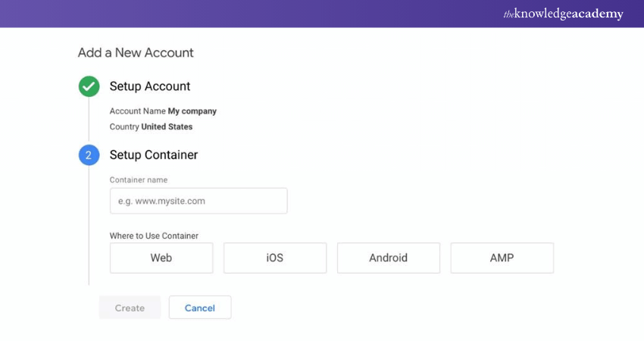Click the green completed-step checkmark icon
This screenshot has width=644, height=341.
89,86
